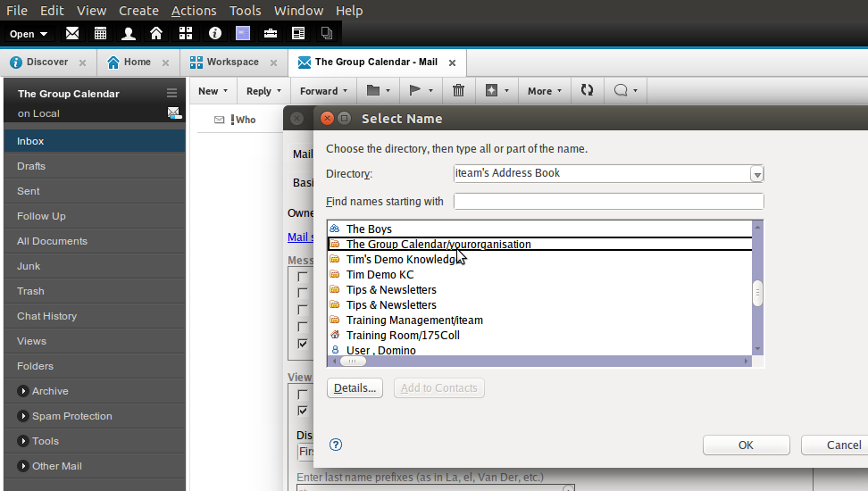Image resolution: width=868 pixels, height=491 pixels.
Task: Click the help icon in Select Name dialog
Action: tap(336, 445)
